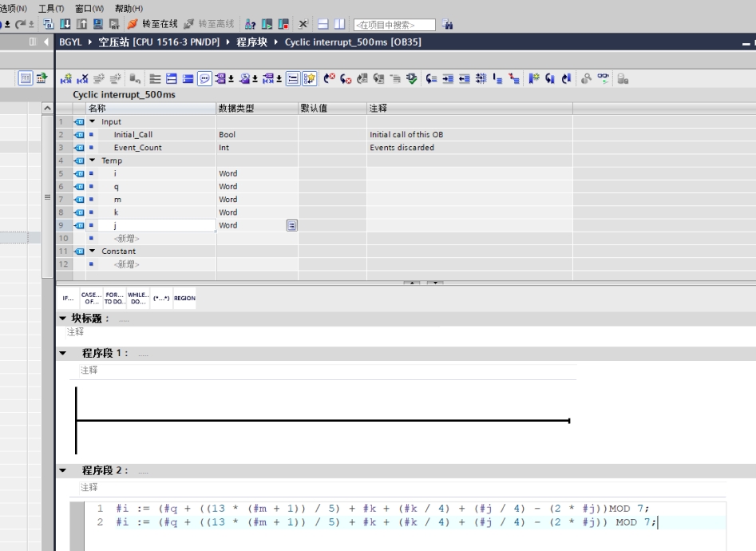Viewport: 756px width, 551px height.
Task: Insert an IF statement snippet
Action: [x=67, y=299]
